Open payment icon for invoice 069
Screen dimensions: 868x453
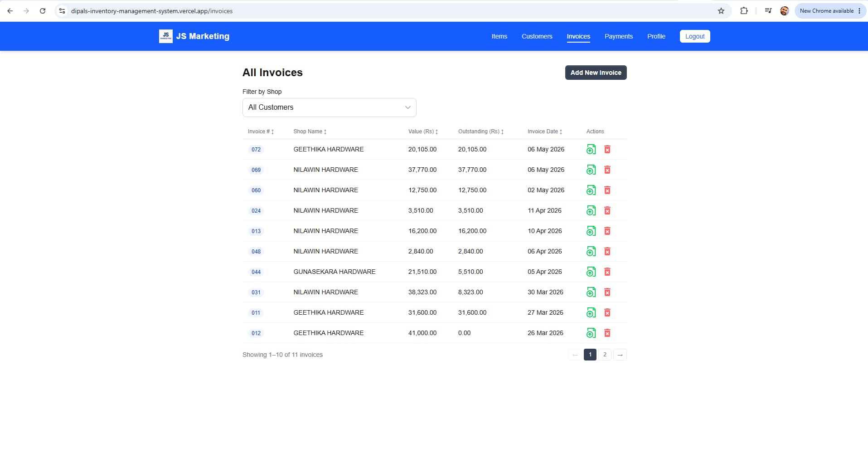pos(591,170)
